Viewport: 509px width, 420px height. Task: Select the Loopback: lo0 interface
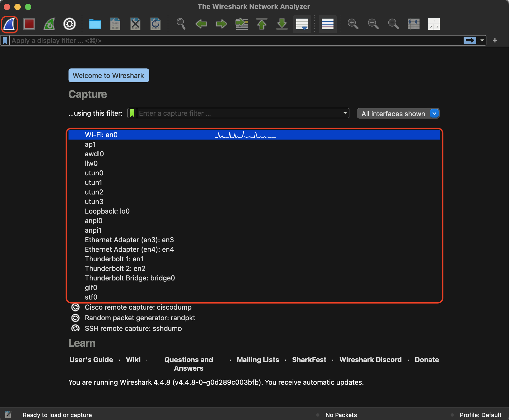click(254, 211)
